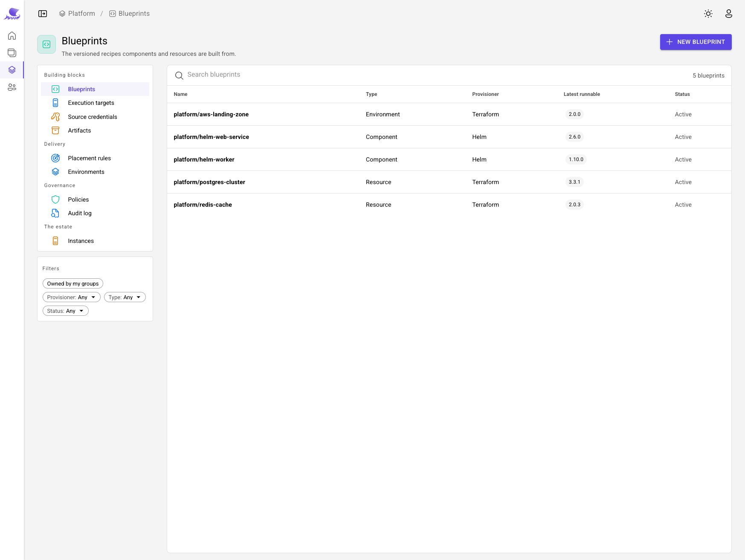Click the Policies shield icon
Image resolution: width=745 pixels, height=560 pixels.
55,199
